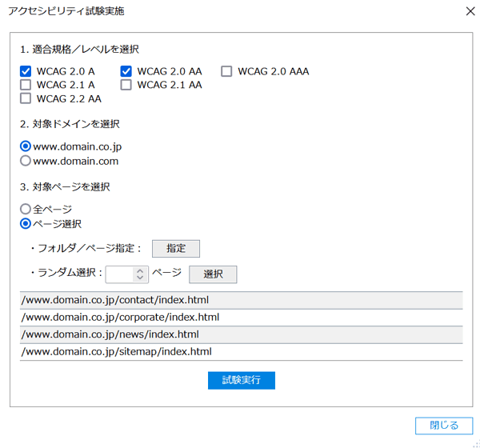Focus the random selection page number field

click(x=120, y=274)
